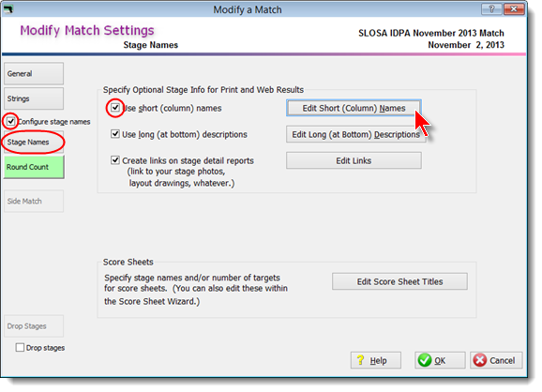The image size is (542, 392).
Task: Open the green Round Count section
Action: 34,167
